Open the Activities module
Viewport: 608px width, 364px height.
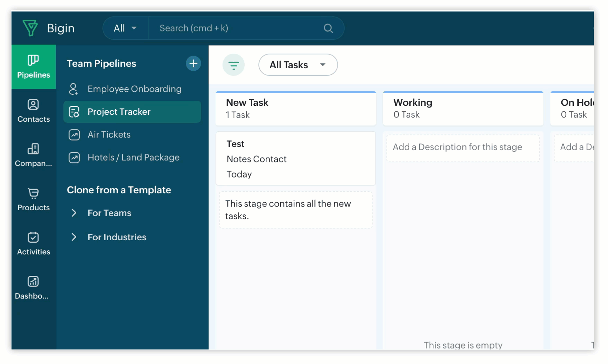tap(33, 243)
